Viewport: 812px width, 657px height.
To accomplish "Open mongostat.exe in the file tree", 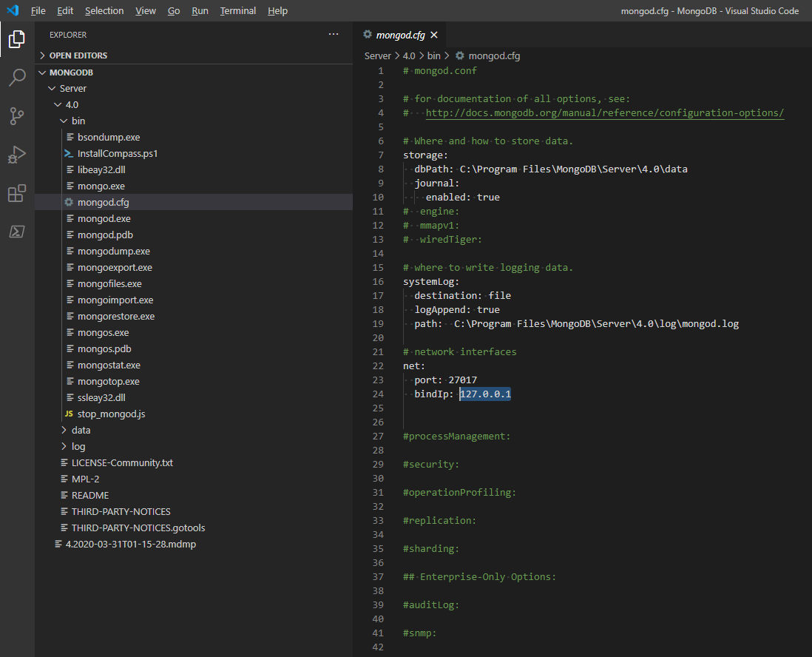I will (x=194, y=365).
